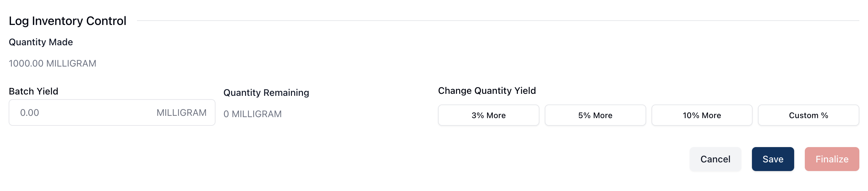Click the 1000.00 number under Quantity Made
868x191 pixels.
pos(26,63)
